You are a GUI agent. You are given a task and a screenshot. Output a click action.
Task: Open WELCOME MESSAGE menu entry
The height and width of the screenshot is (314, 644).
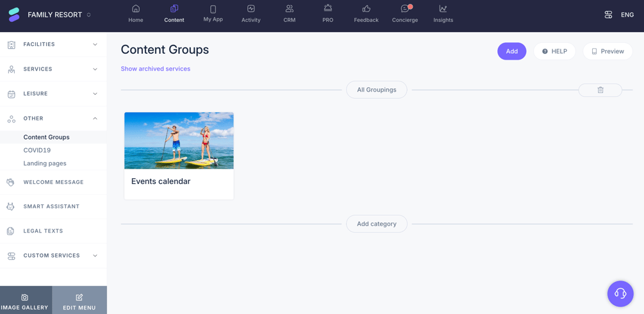point(53,182)
